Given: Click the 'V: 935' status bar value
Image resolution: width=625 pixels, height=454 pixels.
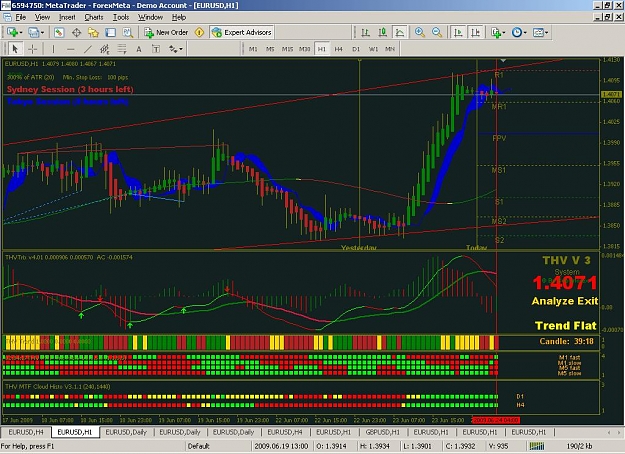Looking at the screenshot, I should coord(498,446).
